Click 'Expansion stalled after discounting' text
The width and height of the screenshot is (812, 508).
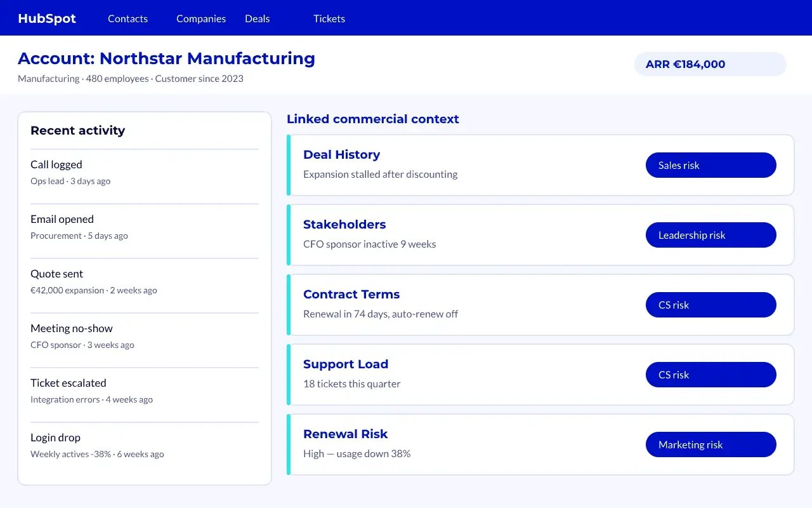(x=380, y=174)
